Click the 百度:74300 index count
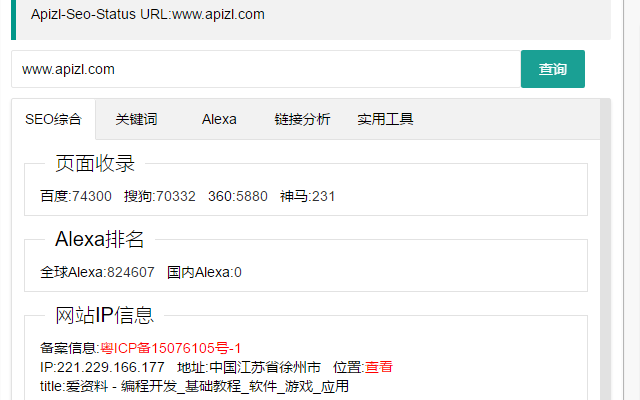Screen dimensions: 640x400 76,196
